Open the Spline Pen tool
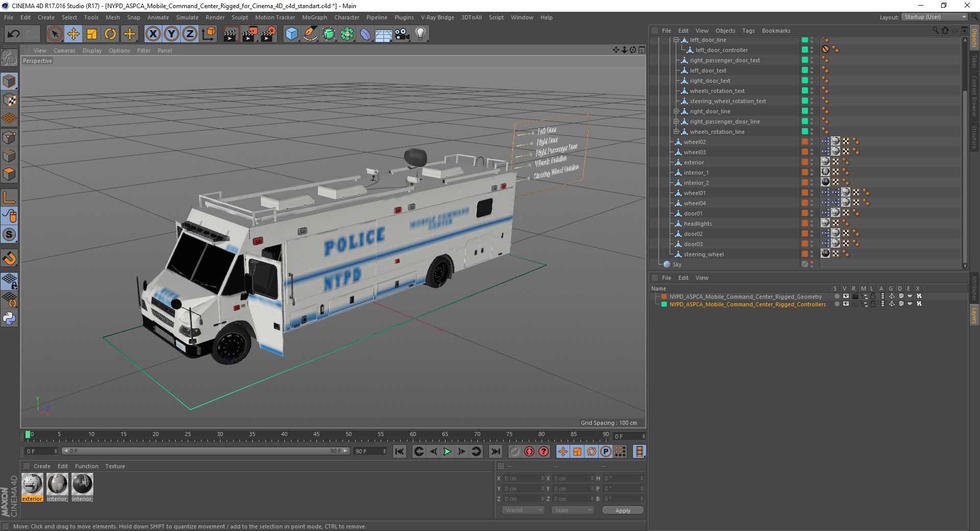The width and height of the screenshot is (980, 531). [310, 34]
